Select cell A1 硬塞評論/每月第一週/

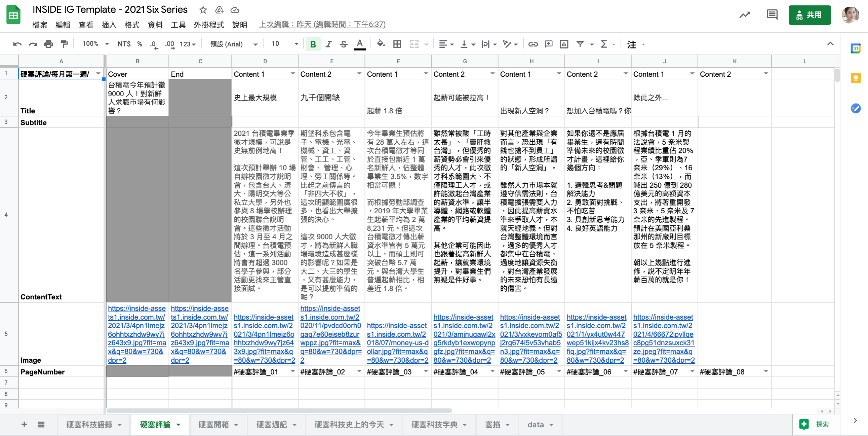point(61,74)
